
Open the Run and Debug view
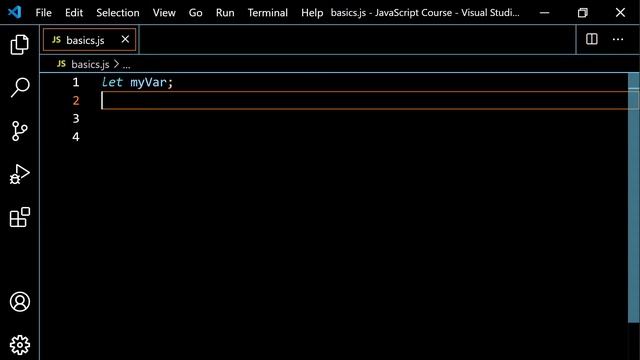(19, 174)
